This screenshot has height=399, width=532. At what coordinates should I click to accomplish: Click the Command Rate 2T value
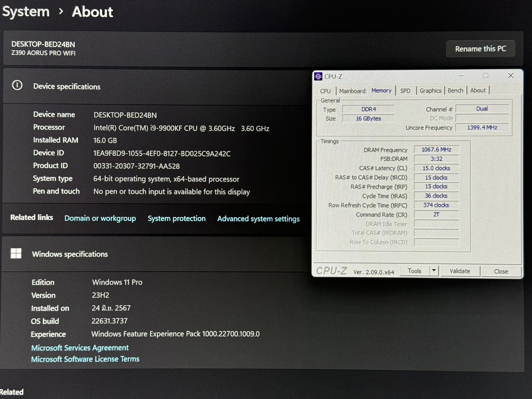[436, 215]
